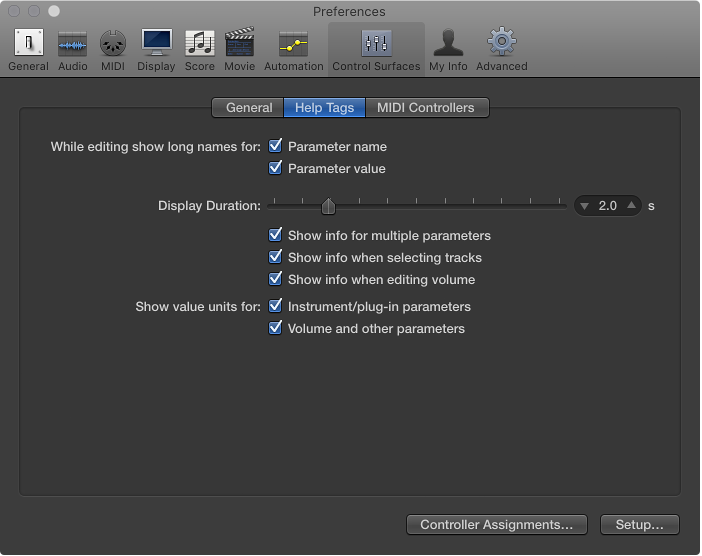The image size is (702, 556).
Task: Click the 2.0 duration value field
Action: tap(608, 206)
